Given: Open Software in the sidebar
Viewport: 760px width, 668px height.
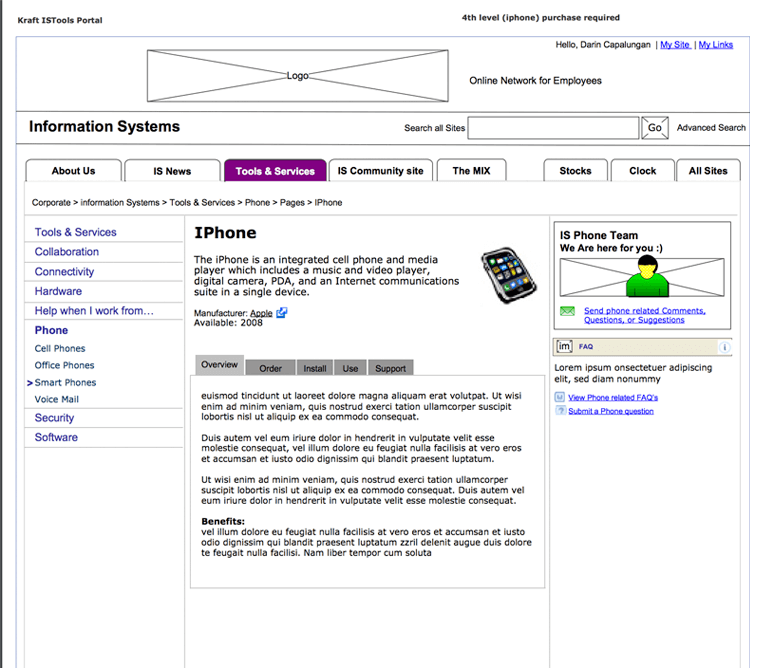Looking at the screenshot, I should [x=56, y=437].
